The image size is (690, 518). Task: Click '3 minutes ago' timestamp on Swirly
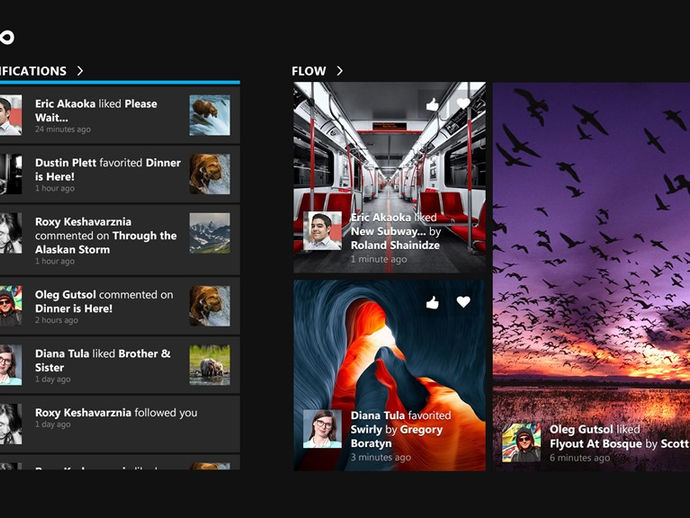pyautogui.click(x=381, y=458)
